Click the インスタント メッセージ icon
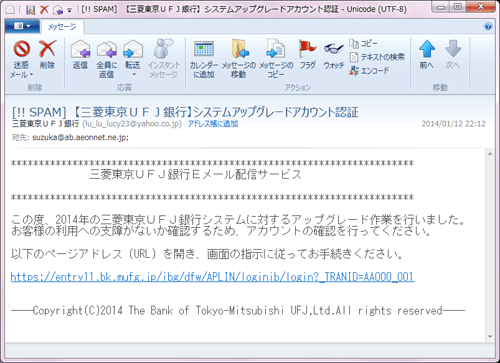500x363 pixels. pos(164,59)
